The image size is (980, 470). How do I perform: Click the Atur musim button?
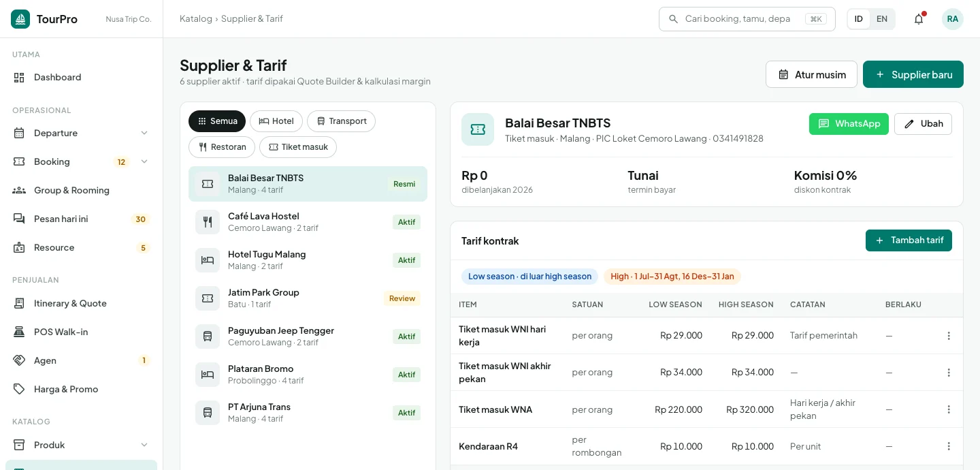[x=811, y=75]
